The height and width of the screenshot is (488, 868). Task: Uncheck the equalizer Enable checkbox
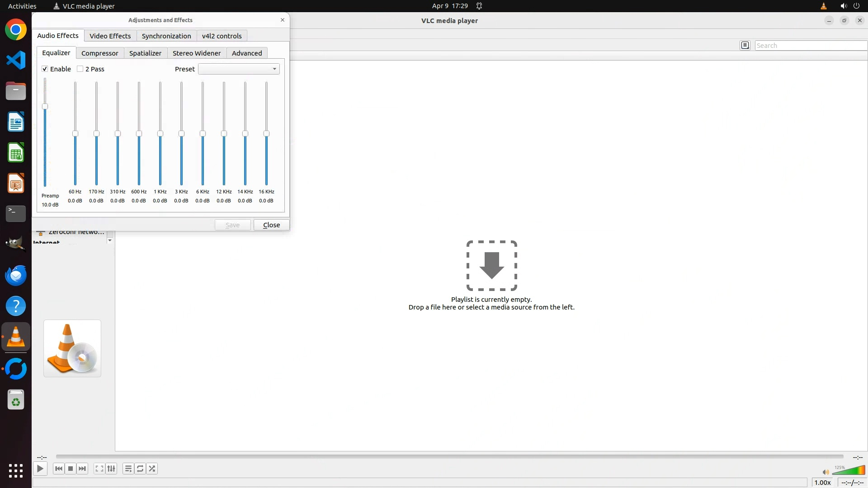click(x=45, y=69)
